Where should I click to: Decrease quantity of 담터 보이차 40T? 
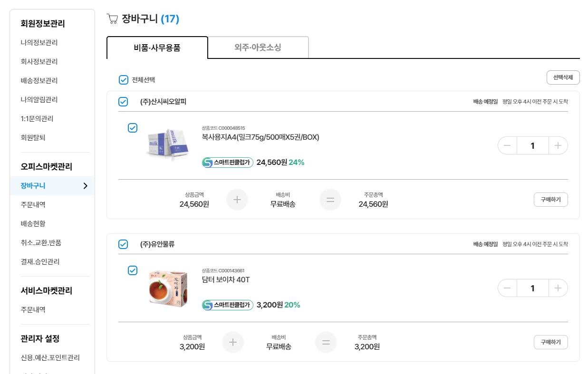(x=507, y=288)
